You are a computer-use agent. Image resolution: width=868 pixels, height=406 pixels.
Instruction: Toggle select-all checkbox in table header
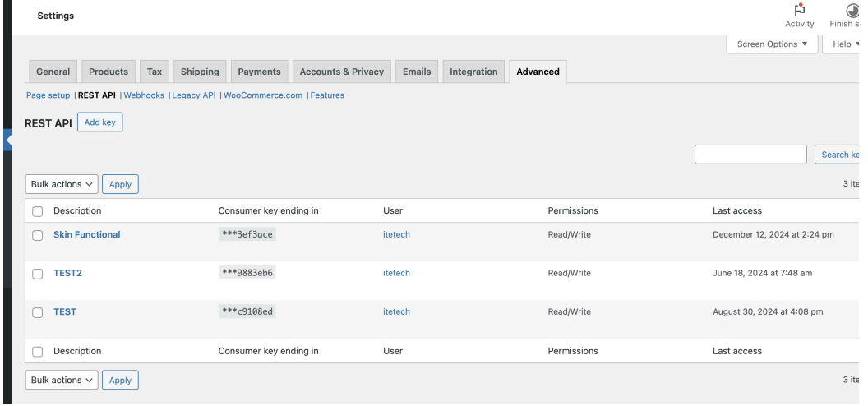coord(38,211)
